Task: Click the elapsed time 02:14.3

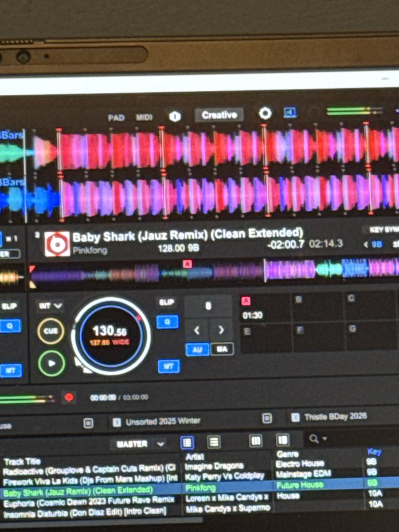Action: (x=326, y=244)
